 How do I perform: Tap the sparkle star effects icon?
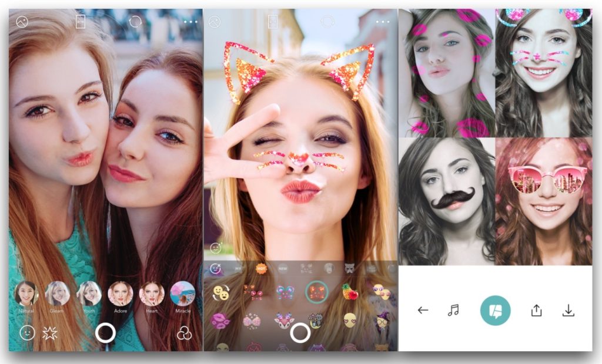point(50,333)
